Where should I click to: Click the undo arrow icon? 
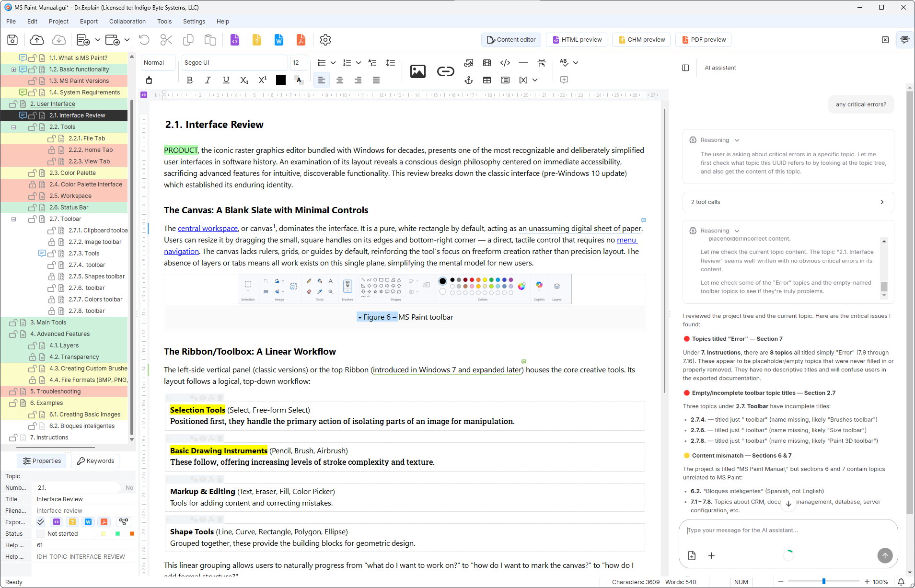coord(144,40)
